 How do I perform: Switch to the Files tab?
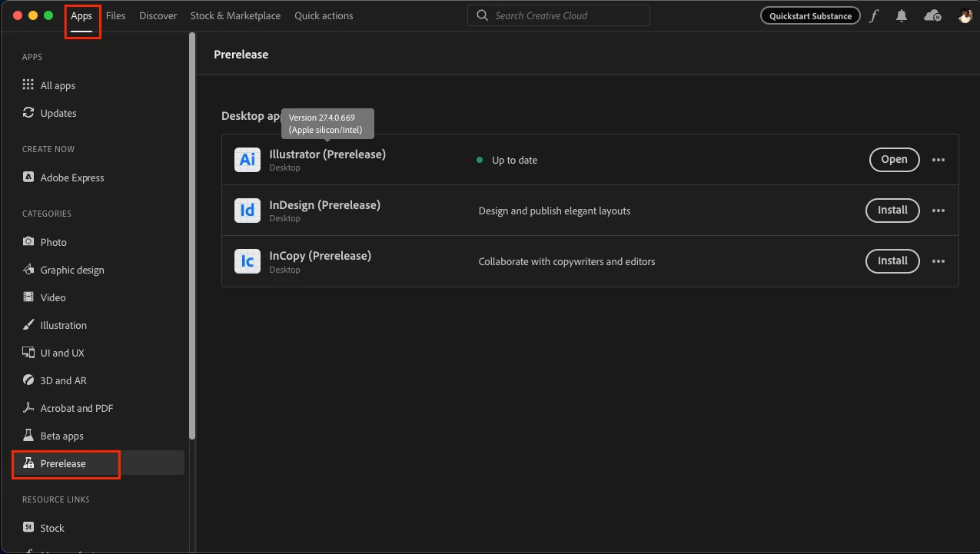[x=116, y=16]
